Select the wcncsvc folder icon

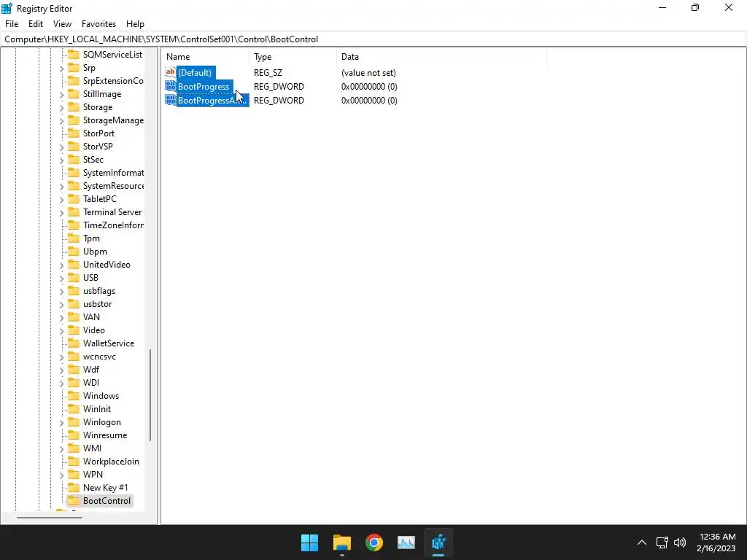point(74,356)
